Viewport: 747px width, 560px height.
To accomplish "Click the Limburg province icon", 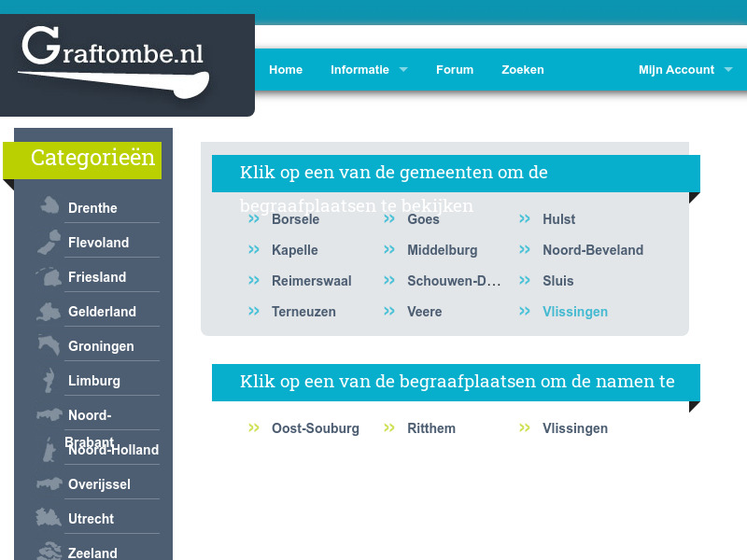I will point(47,379).
